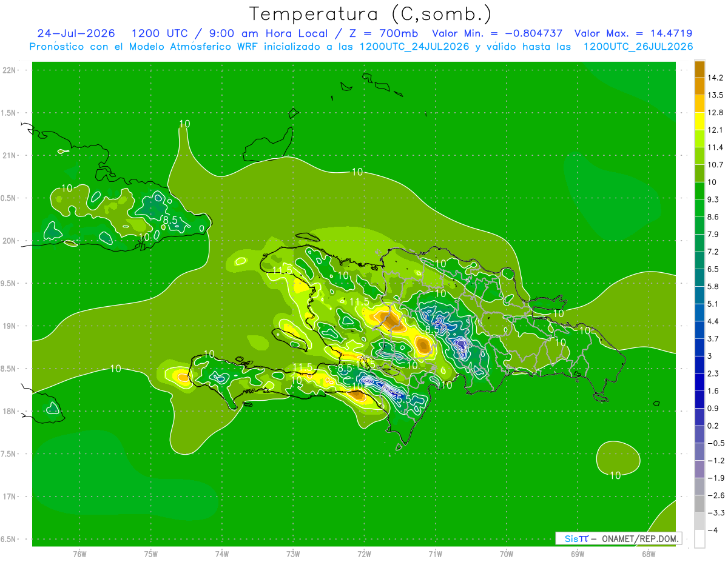
Task: Click the blue 'Sis' logo mark
Action: pyautogui.click(x=572, y=538)
